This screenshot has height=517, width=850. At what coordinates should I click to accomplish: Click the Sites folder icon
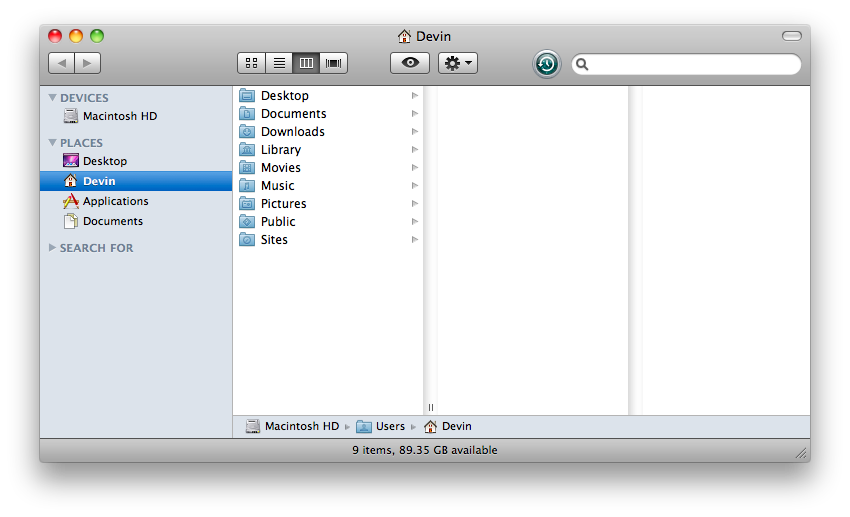click(x=247, y=239)
